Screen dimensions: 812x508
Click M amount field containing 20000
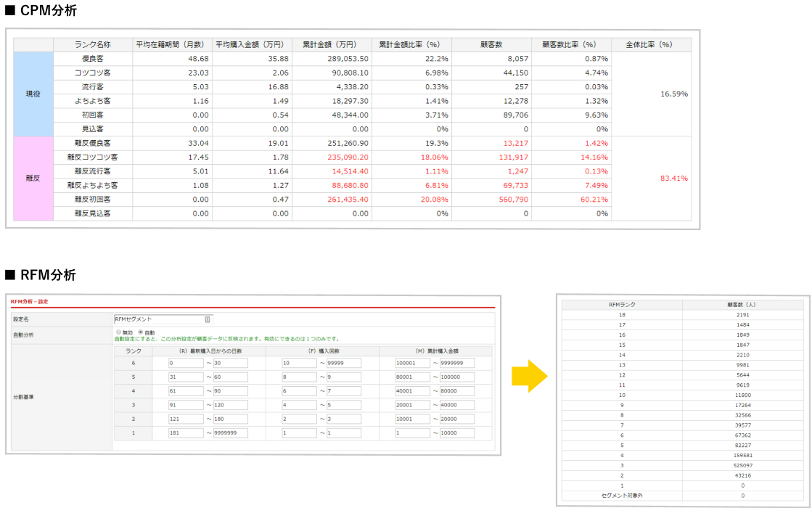coord(457,419)
